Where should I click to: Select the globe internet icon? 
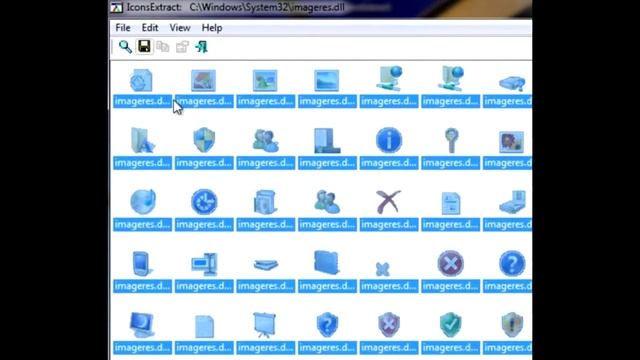143,202
